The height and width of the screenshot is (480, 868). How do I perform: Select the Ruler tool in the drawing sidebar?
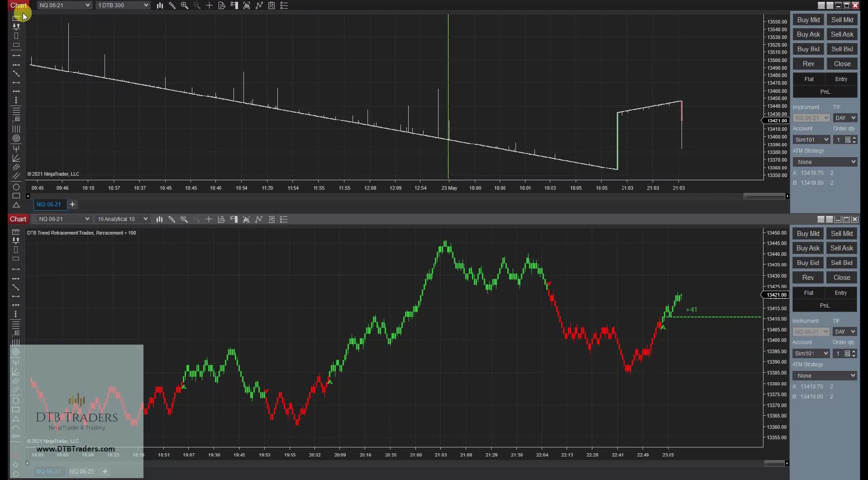pyautogui.click(x=16, y=17)
